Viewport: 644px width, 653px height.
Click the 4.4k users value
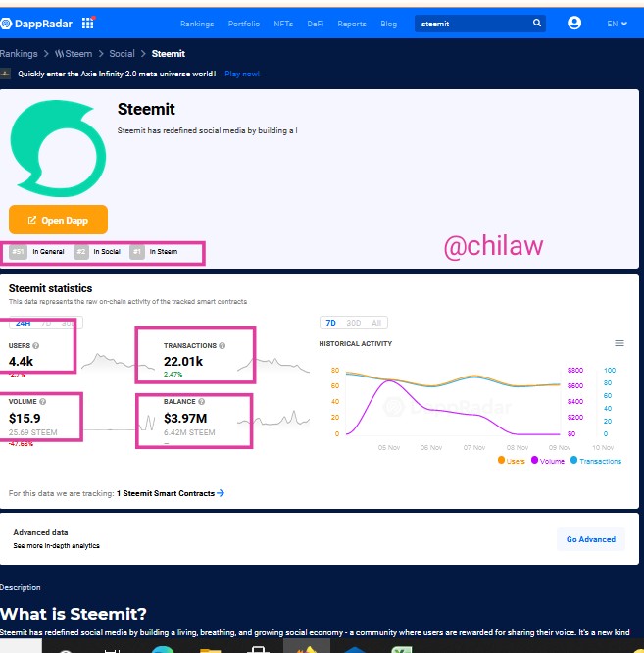[21, 362]
